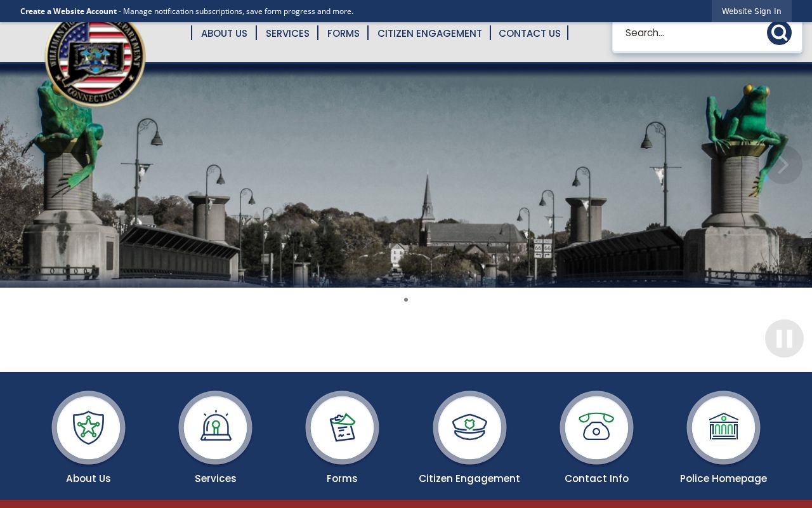812x508 pixels.
Task: Open the Forms clipboard icon
Action: (x=343, y=427)
